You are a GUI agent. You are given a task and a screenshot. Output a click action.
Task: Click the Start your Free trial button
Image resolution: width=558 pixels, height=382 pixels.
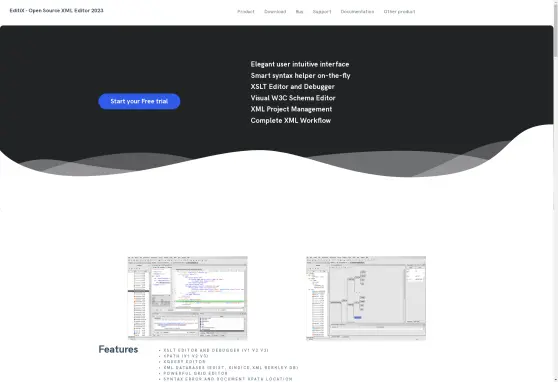tap(139, 101)
